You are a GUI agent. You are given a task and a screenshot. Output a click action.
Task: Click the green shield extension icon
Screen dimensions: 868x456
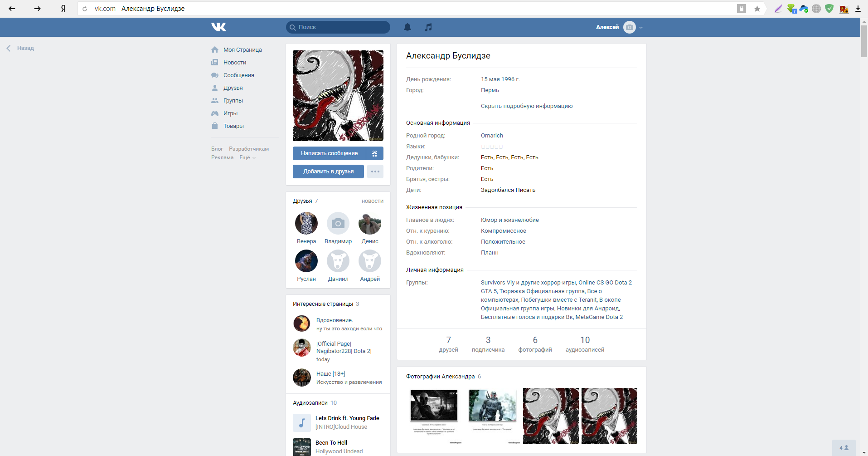pos(829,9)
